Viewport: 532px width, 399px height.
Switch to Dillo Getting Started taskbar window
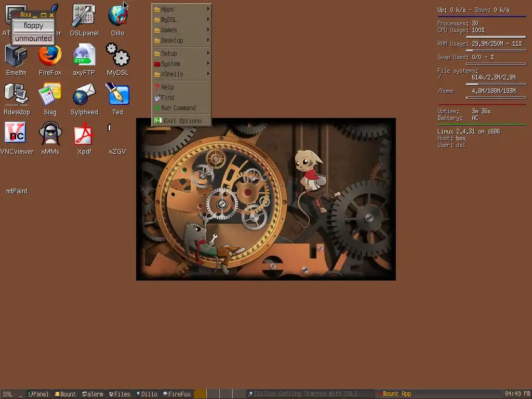click(310, 394)
